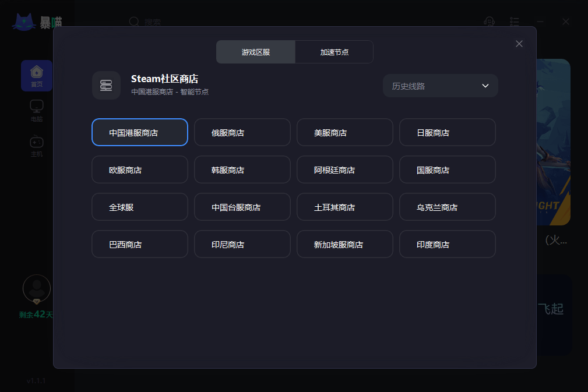Open the customer service support icon

(489, 22)
